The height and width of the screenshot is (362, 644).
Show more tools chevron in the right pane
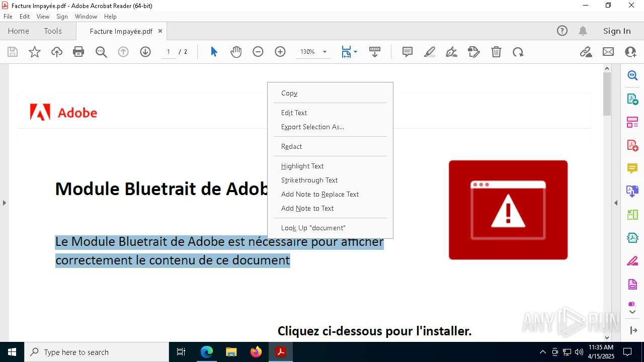pyautogui.click(x=632, y=312)
